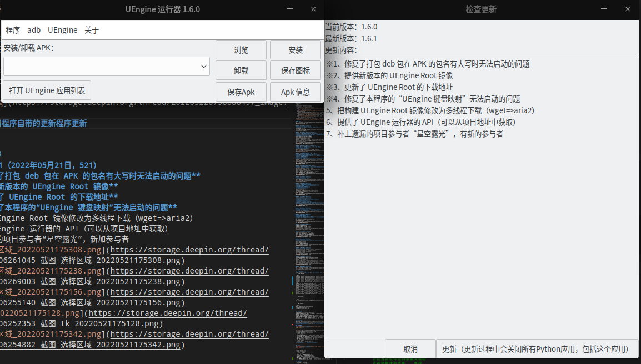Click the 安装/卸载 APK label
Viewport: 641px width, 364px height.
coord(29,48)
